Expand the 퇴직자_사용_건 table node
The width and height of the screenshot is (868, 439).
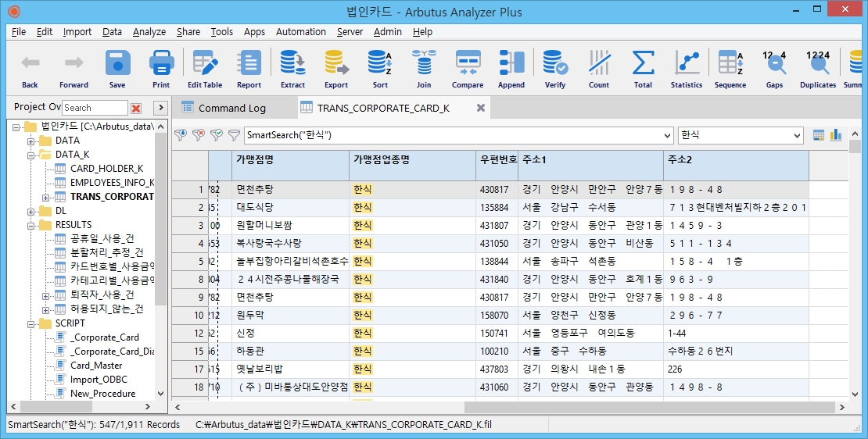[x=45, y=296]
